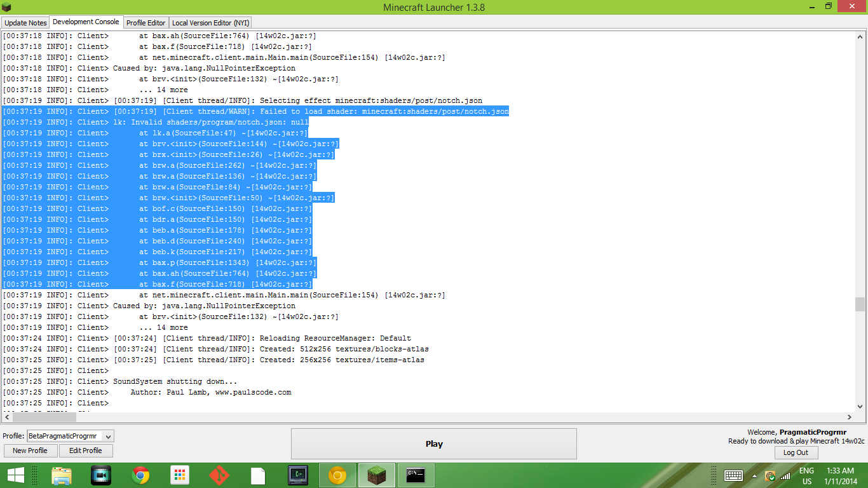This screenshot has height=488, width=868.
Task: Show hidden system tray icons
Action: pyautogui.click(x=754, y=475)
